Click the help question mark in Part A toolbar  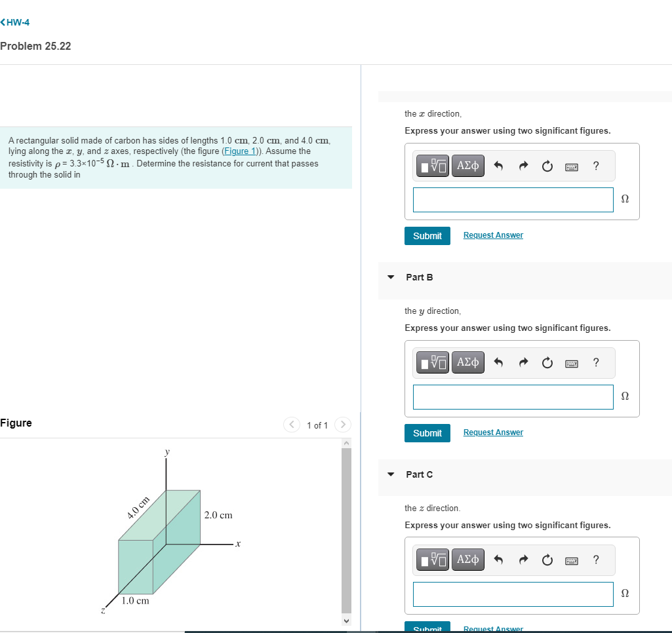click(x=596, y=166)
